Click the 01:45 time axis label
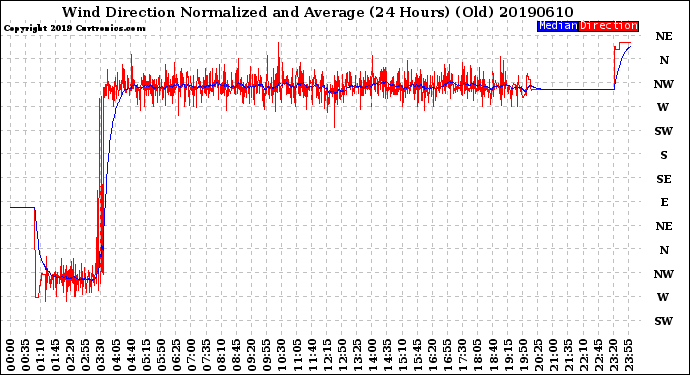The height and width of the screenshot is (375, 690). click(x=56, y=355)
